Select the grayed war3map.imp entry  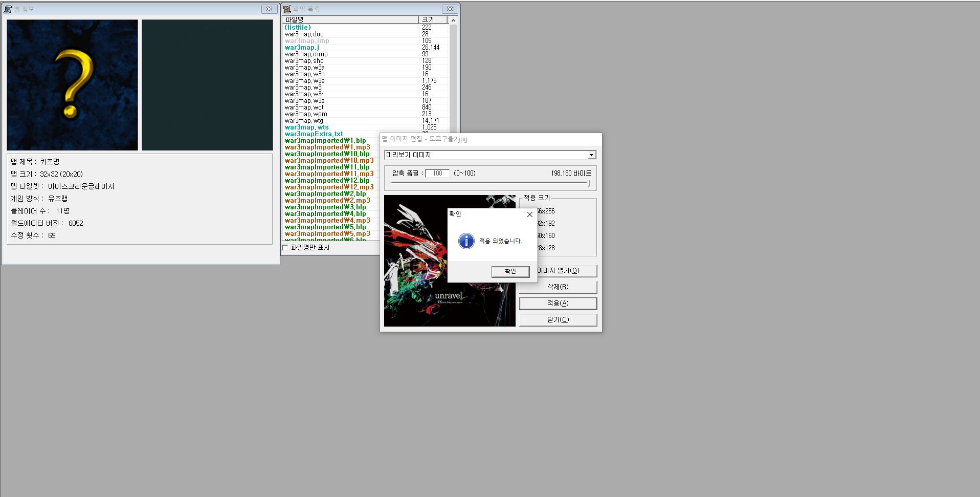pyautogui.click(x=307, y=41)
